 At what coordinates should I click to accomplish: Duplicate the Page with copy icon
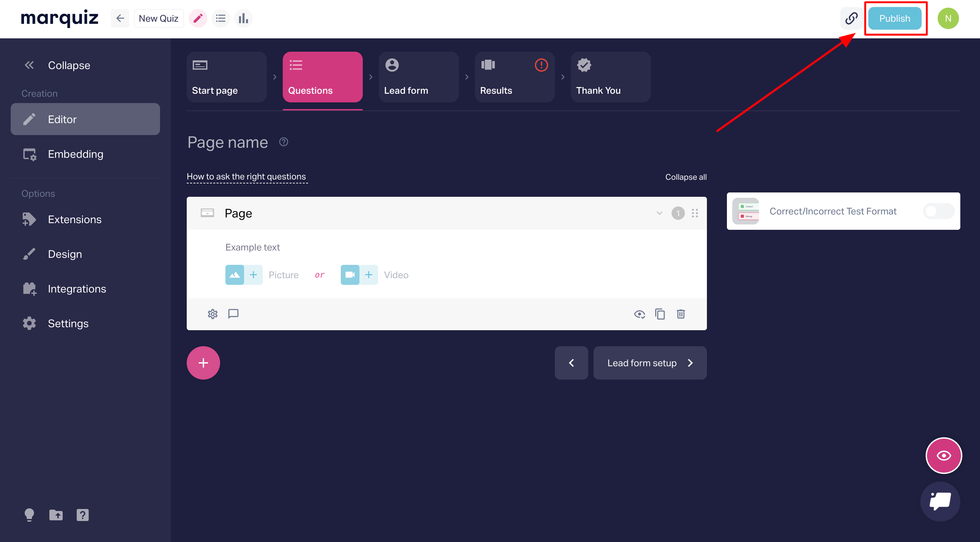[x=660, y=314]
